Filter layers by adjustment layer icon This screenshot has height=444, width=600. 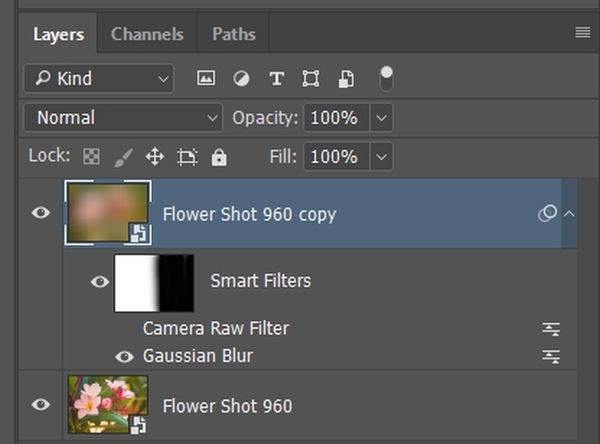click(x=241, y=79)
